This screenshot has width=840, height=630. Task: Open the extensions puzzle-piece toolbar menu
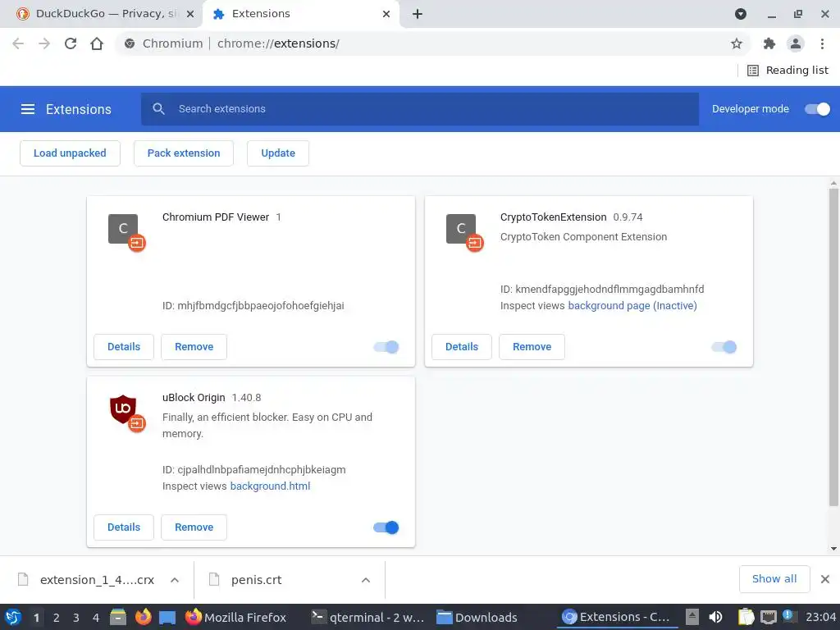(x=769, y=43)
